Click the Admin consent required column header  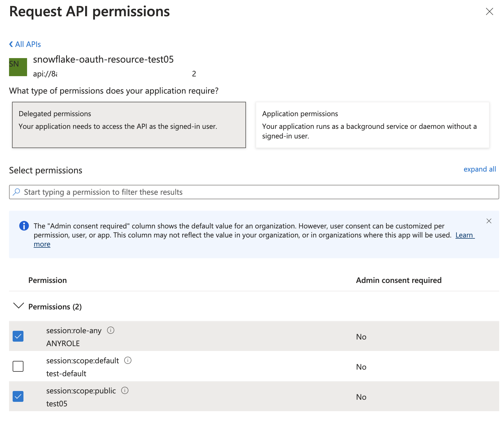pos(398,280)
